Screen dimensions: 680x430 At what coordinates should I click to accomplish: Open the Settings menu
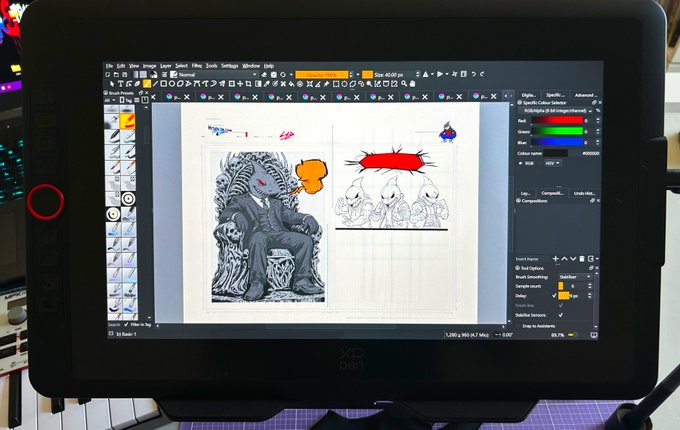[x=229, y=66]
